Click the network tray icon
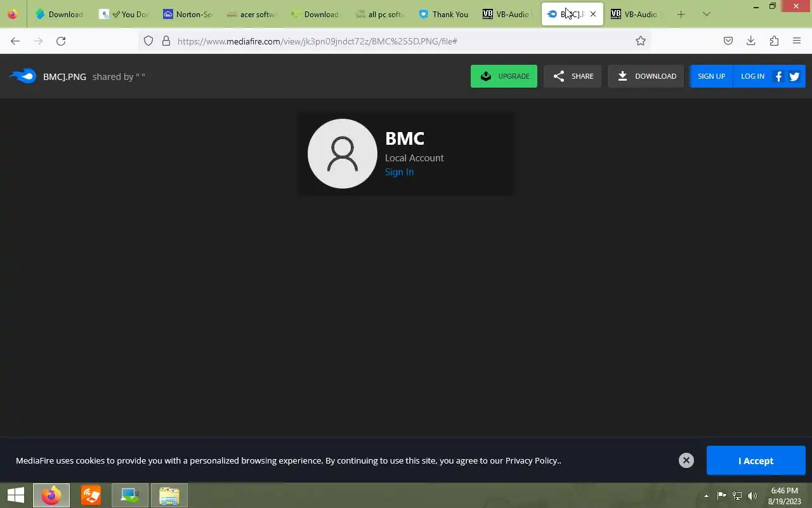 737,496
